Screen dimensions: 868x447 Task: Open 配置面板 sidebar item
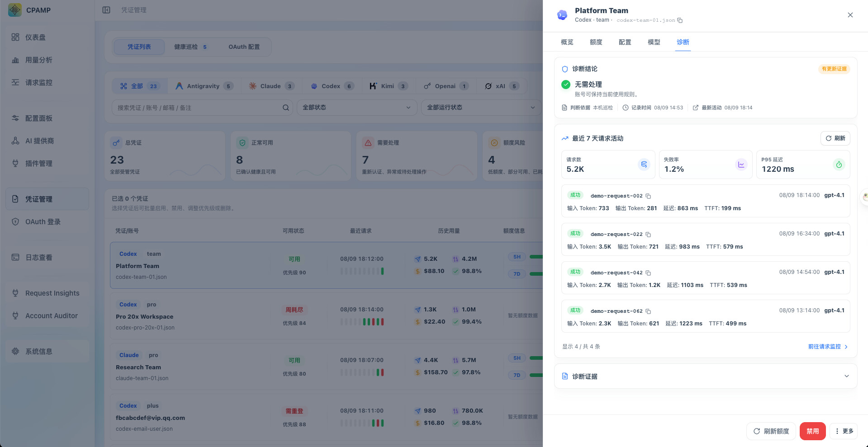pyautogui.click(x=47, y=118)
